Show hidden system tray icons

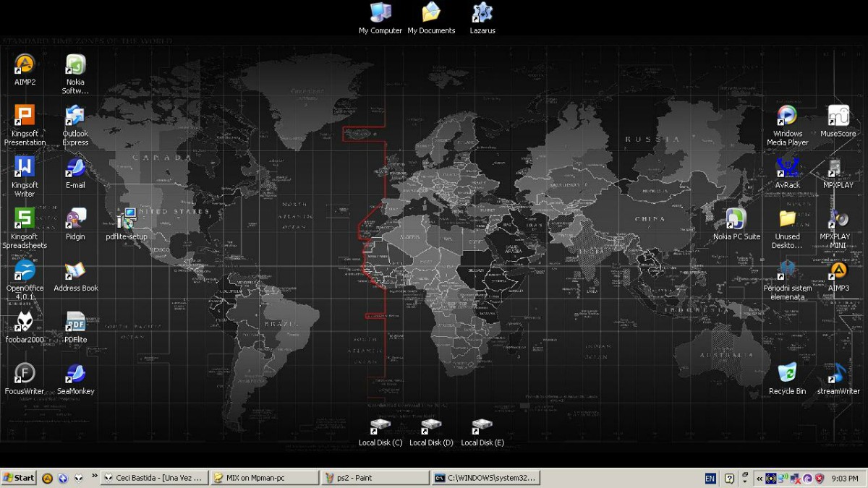click(x=759, y=478)
